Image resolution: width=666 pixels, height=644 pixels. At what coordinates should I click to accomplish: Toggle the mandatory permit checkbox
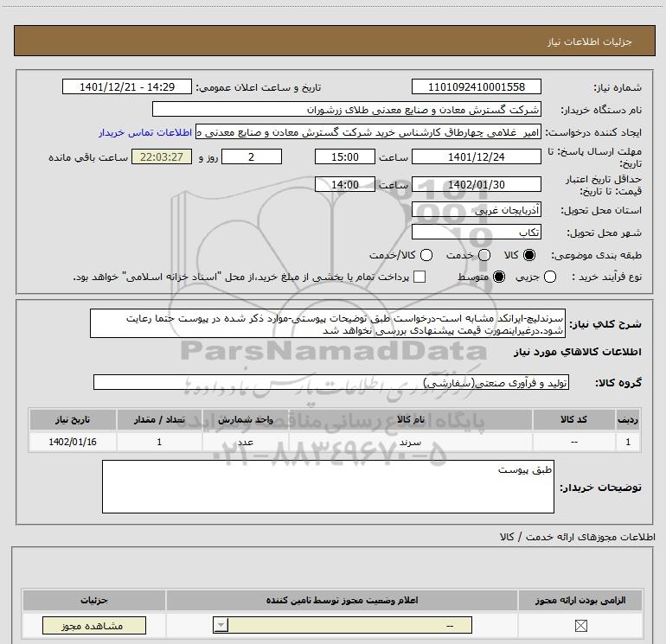(580, 626)
